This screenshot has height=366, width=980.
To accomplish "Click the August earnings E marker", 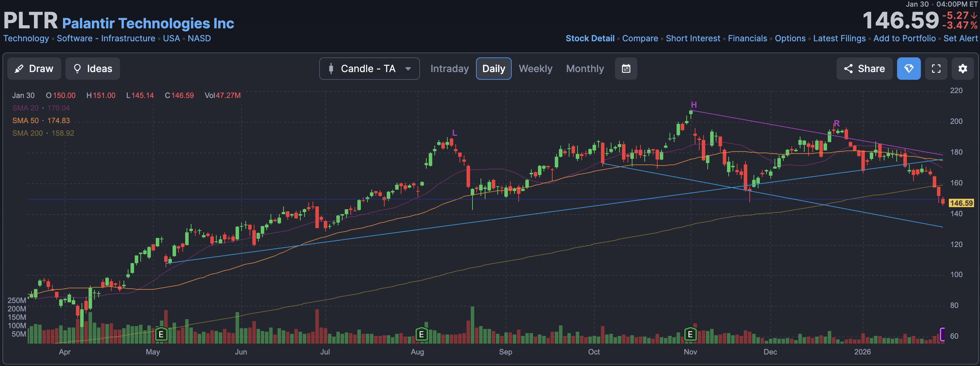I will tap(421, 335).
